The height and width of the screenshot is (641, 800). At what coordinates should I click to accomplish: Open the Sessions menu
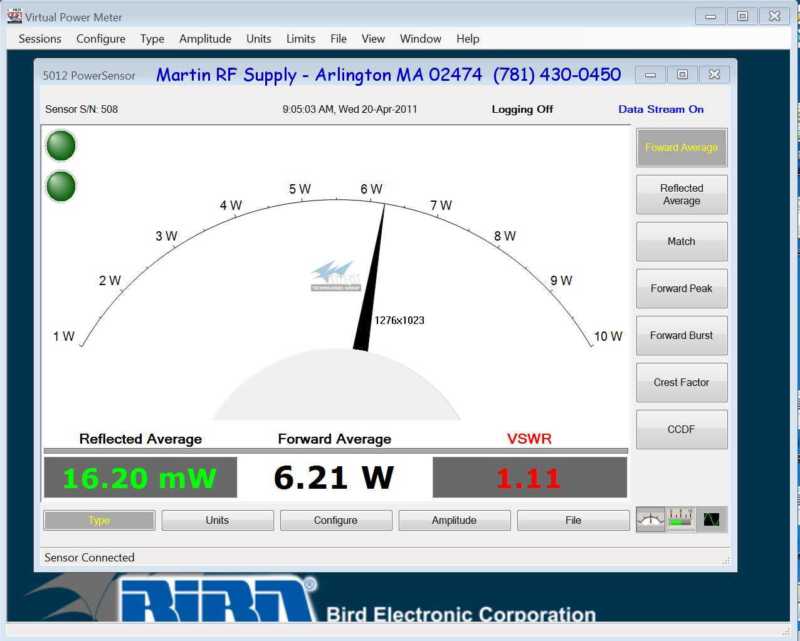click(40, 39)
